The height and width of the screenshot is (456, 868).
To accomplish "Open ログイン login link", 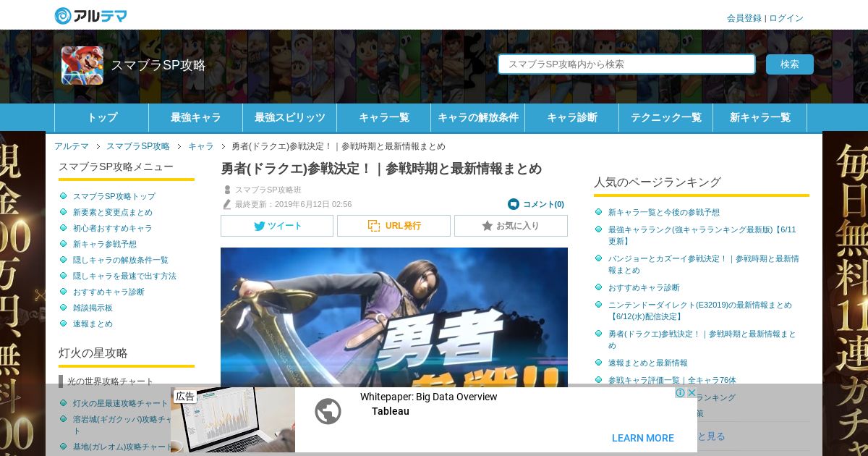I will tap(786, 18).
